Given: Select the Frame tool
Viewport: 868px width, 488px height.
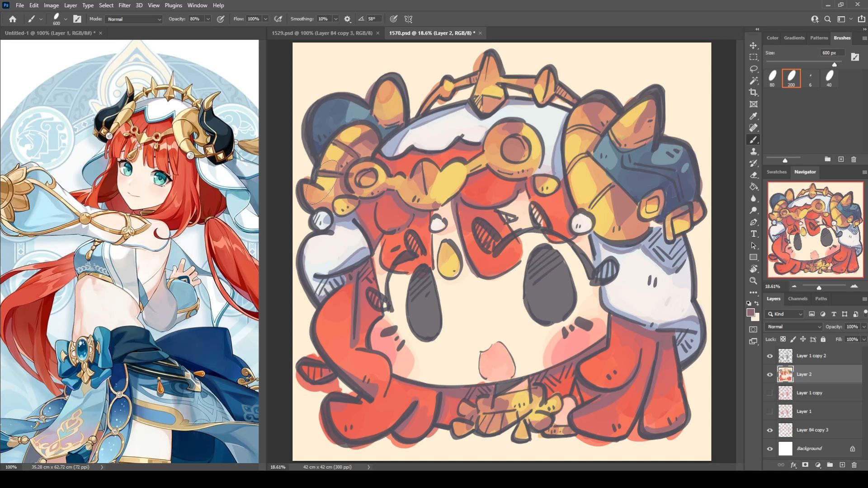Looking at the screenshot, I should pos(753,104).
